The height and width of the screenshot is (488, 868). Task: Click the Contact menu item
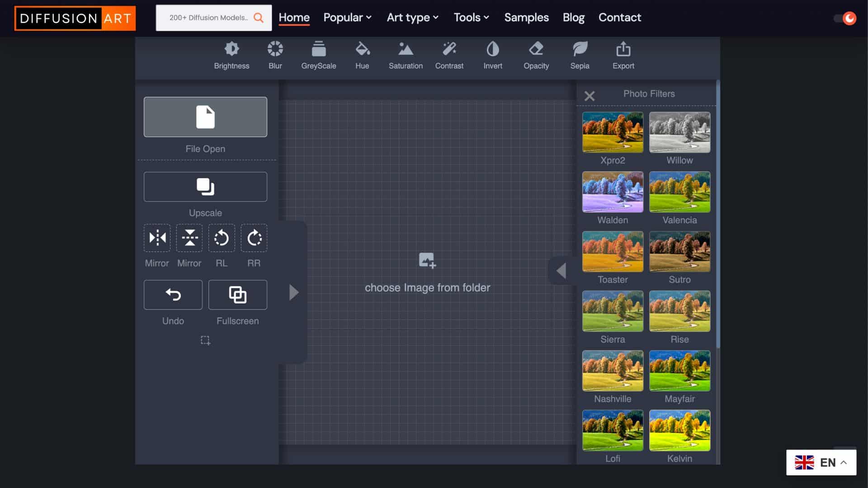pyautogui.click(x=620, y=18)
